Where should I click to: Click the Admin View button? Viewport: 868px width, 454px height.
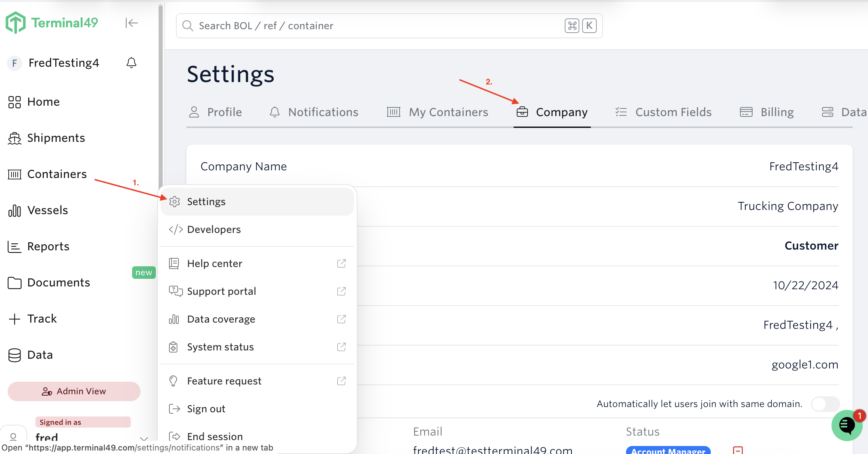point(74,391)
